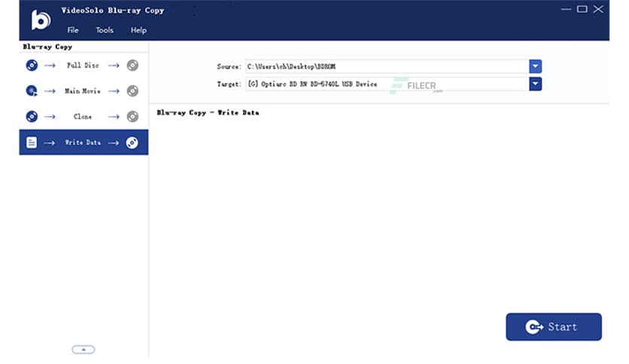
Task: Click the Target device field
Action: coord(387,84)
